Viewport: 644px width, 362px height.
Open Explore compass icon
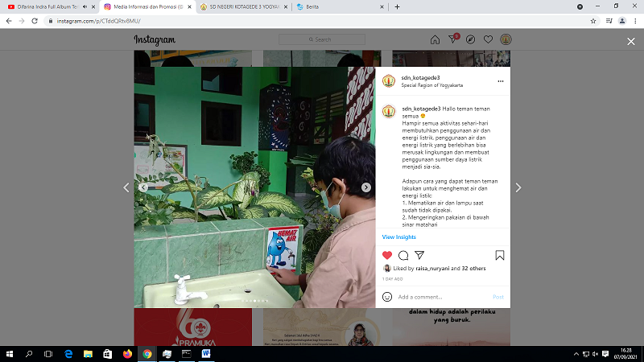(x=470, y=39)
